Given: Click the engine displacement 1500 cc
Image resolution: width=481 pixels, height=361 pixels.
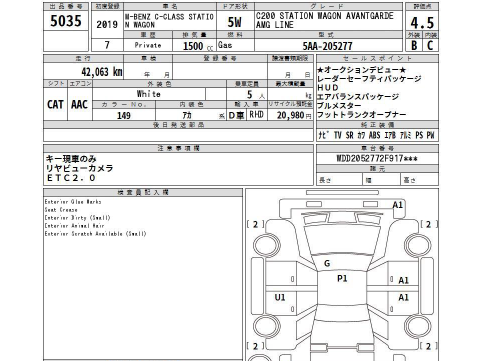Looking at the screenshot, I should [x=198, y=46].
